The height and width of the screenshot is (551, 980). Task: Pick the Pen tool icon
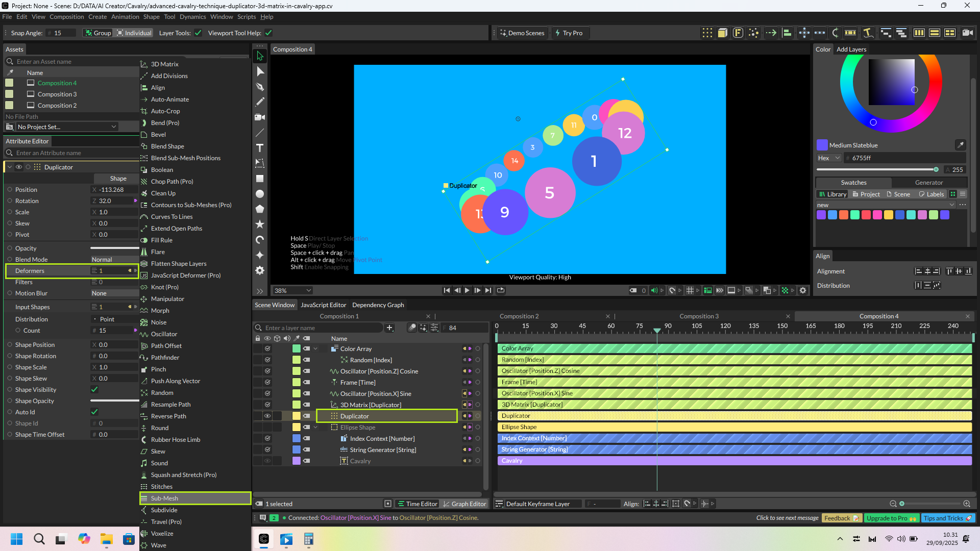click(x=260, y=87)
